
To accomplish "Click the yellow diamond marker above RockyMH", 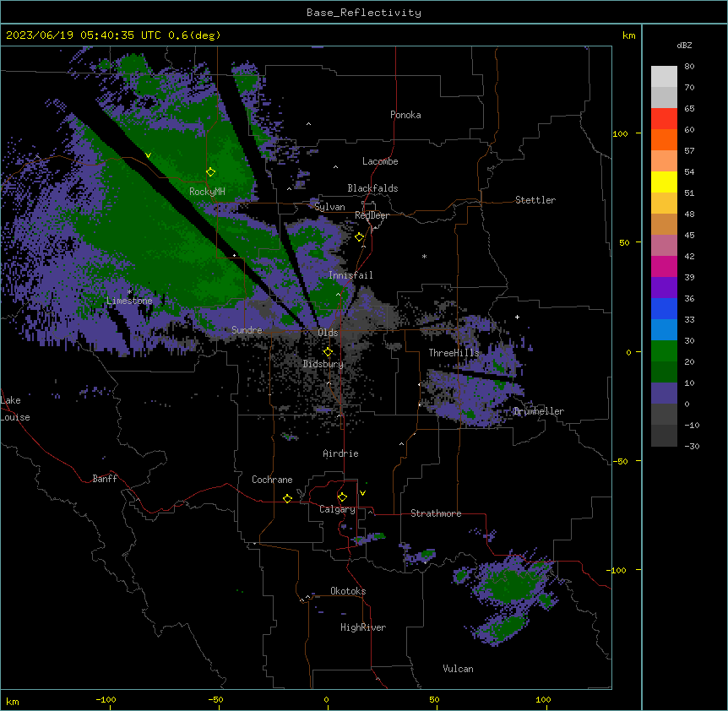I will click(210, 172).
